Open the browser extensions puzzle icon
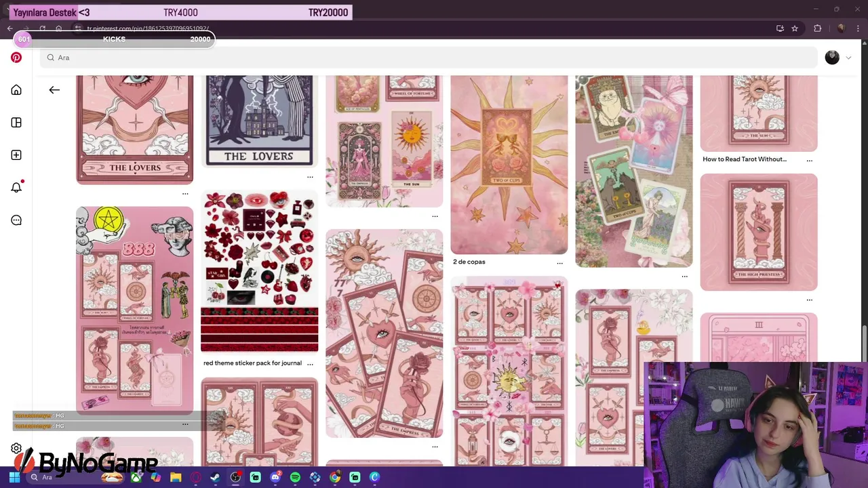868x488 pixels. point(817,28)
